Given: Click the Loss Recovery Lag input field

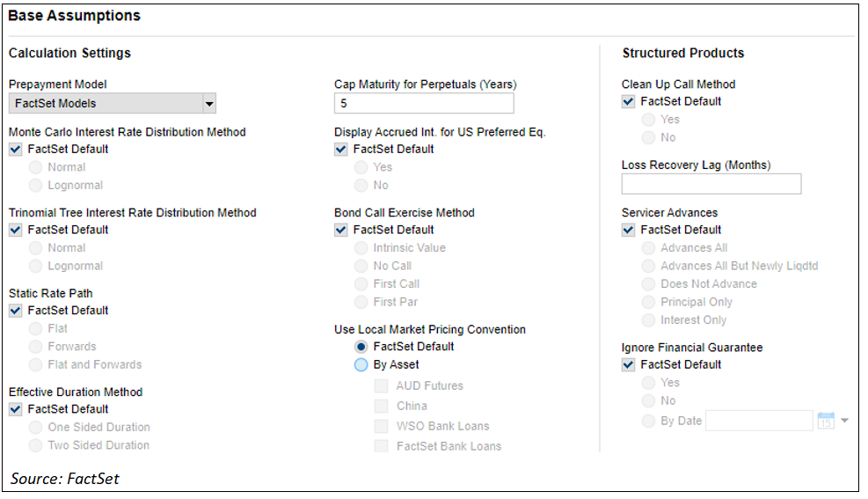Looking at the screenshot, I should point(711,184).
